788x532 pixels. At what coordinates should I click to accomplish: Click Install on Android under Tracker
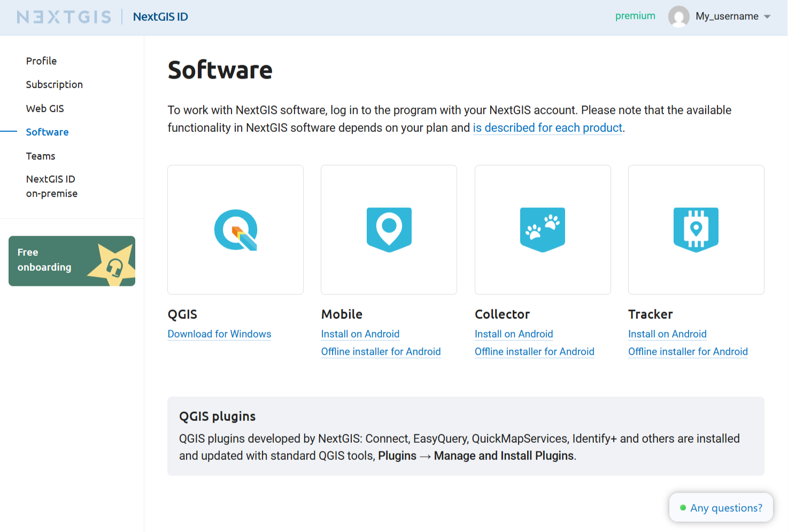coord(667,334)
